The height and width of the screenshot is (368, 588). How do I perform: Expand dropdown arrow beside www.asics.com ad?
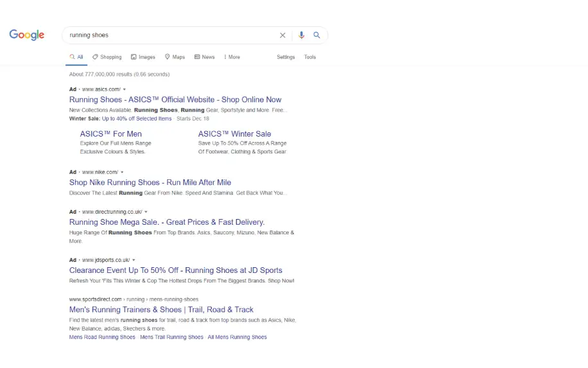[125, 89]
